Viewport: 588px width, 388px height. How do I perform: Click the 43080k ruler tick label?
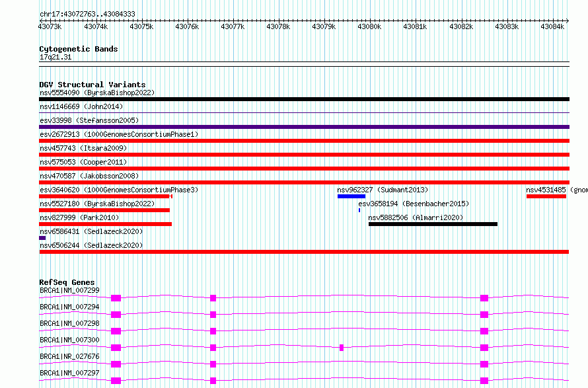(x=369, y=26)
